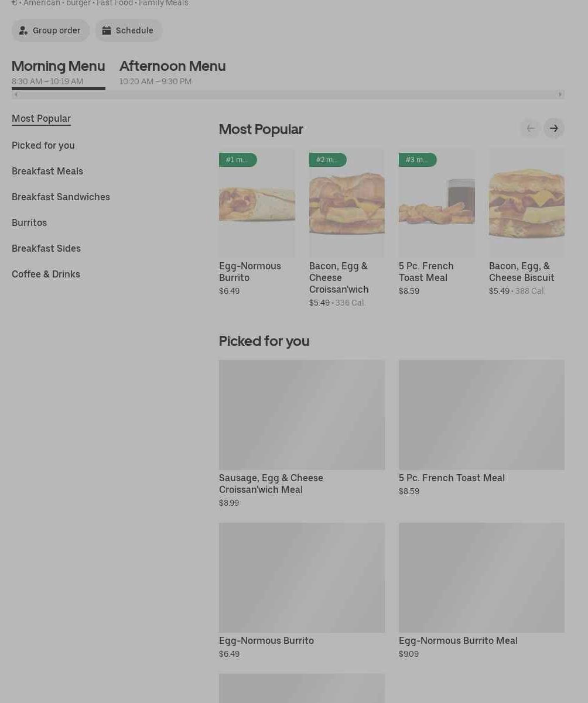588x703 pixels.
Task: Start a Group order
Action: pyautogui.click(x=50, y=30)
